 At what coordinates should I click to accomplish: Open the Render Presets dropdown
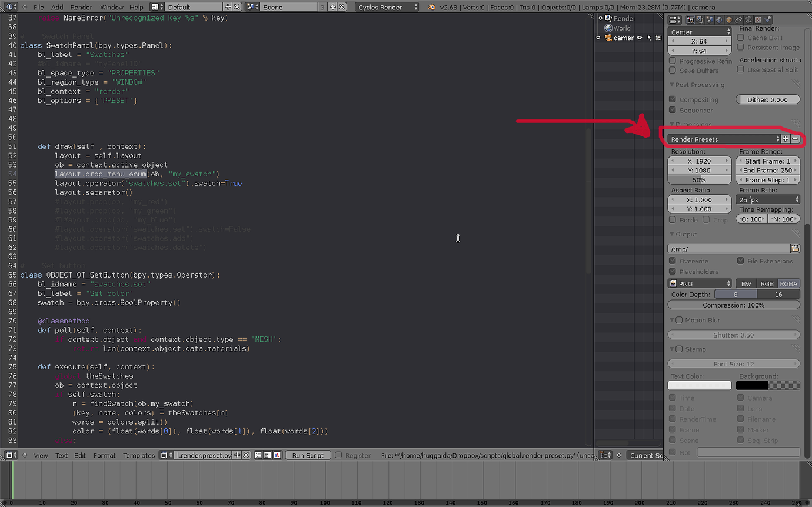tap(724, 139)
